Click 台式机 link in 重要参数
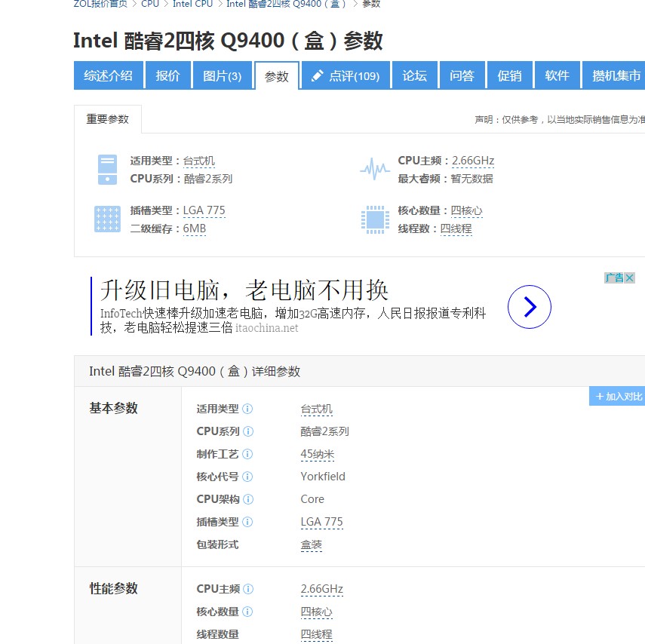Image resolution: width=645 pixels, height=644 pixels. click(198, 161)
